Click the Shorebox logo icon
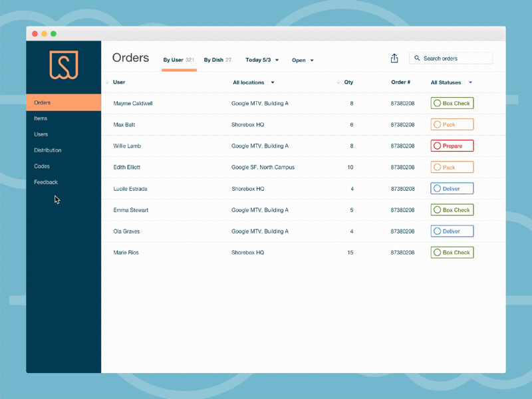This screenshot has height=399, width=532. 63,64
